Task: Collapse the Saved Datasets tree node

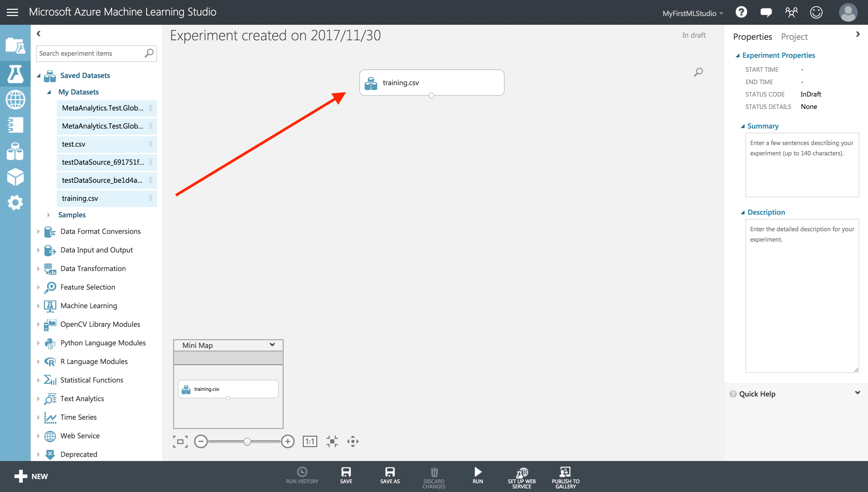Action: pos(38,75)
